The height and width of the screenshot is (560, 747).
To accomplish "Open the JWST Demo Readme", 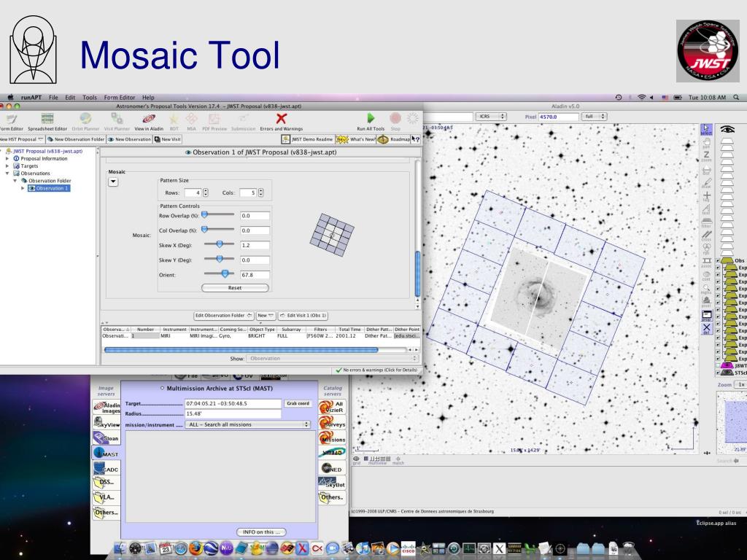I will coord(307,139).
